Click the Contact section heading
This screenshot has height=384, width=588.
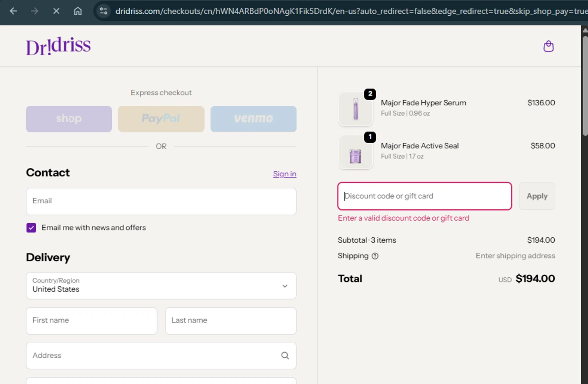pos(48,172)
